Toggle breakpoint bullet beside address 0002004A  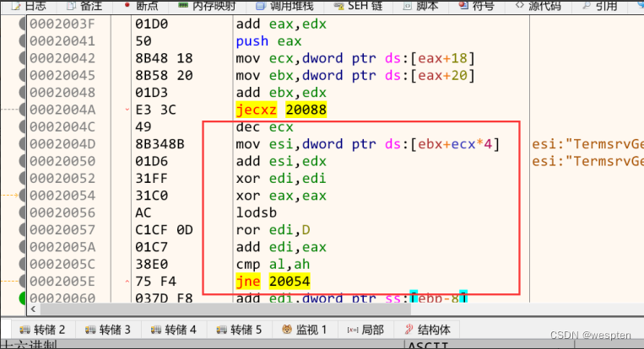tap(21, 110)
